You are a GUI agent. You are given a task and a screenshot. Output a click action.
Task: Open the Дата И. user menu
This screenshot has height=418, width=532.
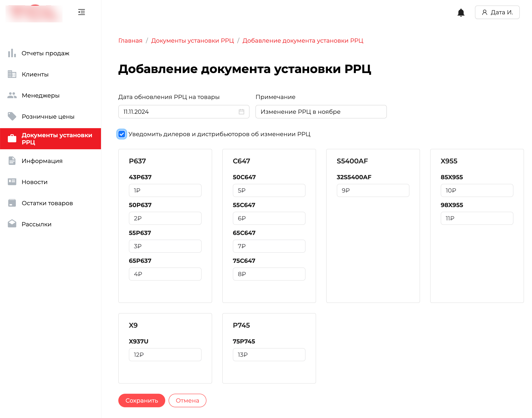pos(497,12)
